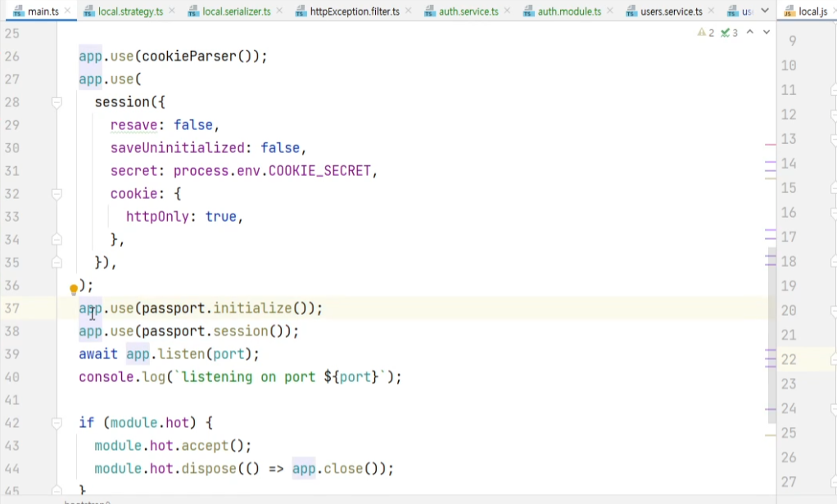The image size is (837, 504).
Task: Click the yellow lightbulb quick-fix icon
Action: [74, 289]
